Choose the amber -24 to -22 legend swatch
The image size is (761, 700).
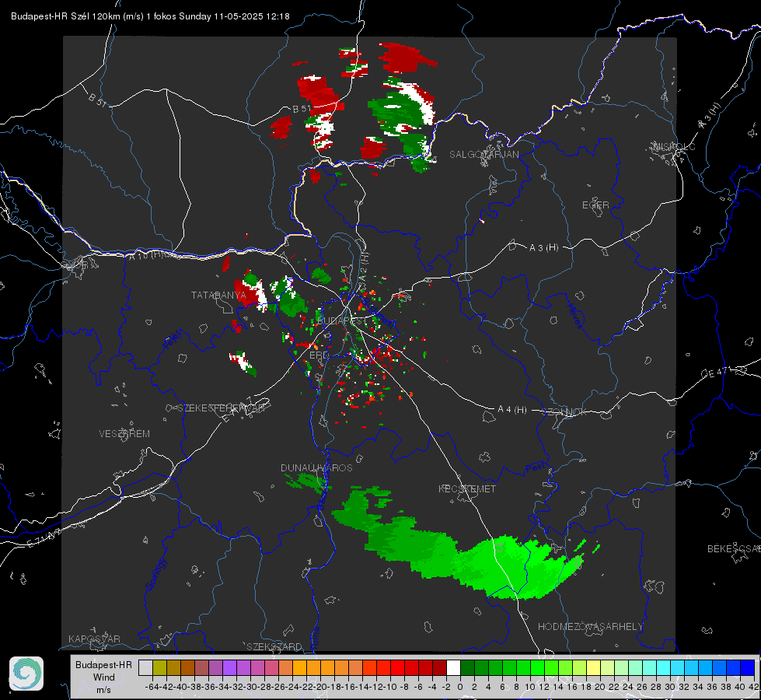pos(299,667)
